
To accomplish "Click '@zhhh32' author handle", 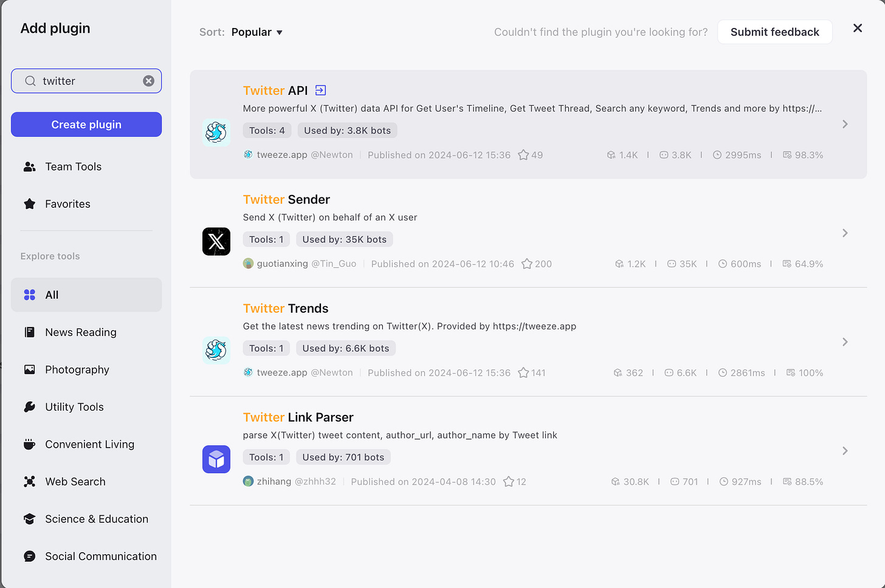I will (x=315, y=481).
